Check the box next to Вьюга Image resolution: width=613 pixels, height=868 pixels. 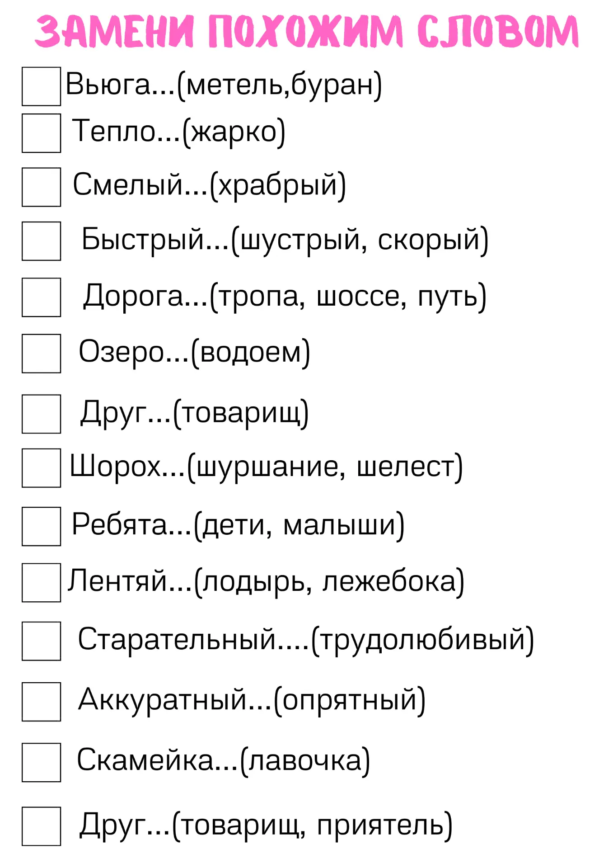pos(41,86)
